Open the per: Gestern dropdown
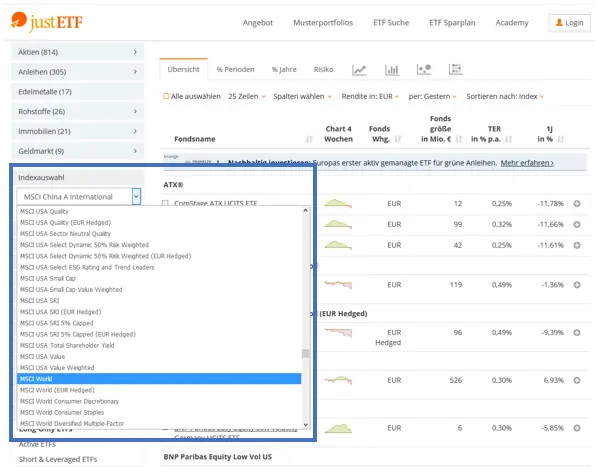 pos(432,96)
